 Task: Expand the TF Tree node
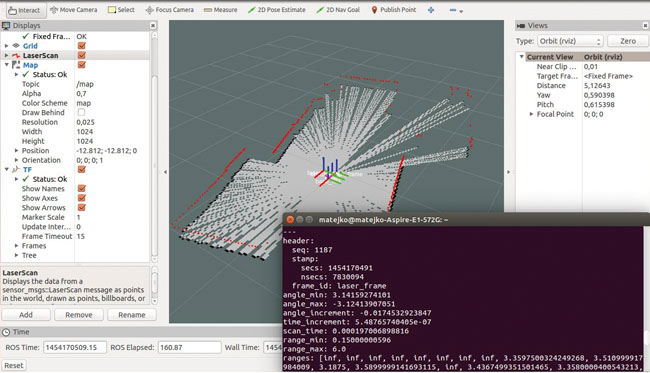click(16, 255)
